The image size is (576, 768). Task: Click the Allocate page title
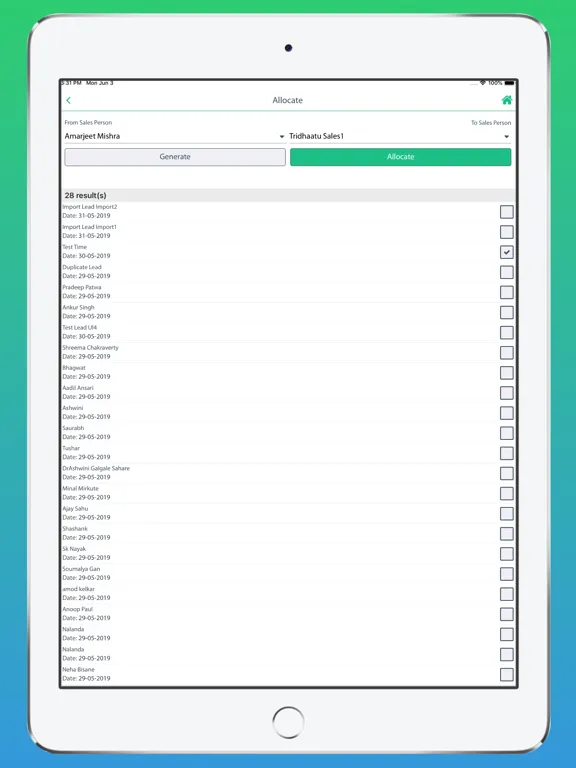(x=288, y=100)
